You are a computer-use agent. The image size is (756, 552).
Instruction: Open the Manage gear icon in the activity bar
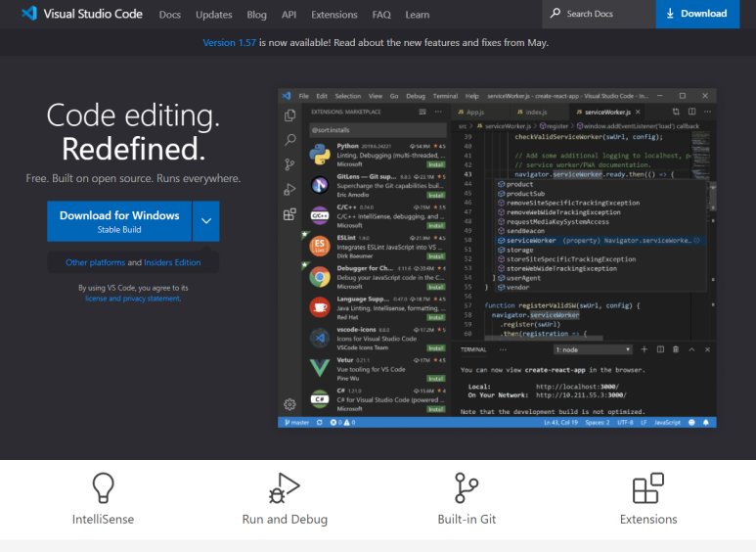tap(289, 404)
